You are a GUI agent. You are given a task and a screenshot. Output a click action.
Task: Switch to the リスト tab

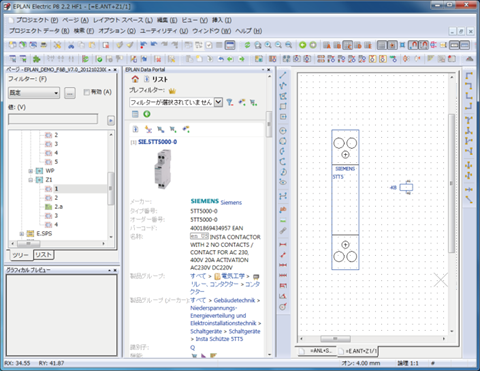pos(44,255)
